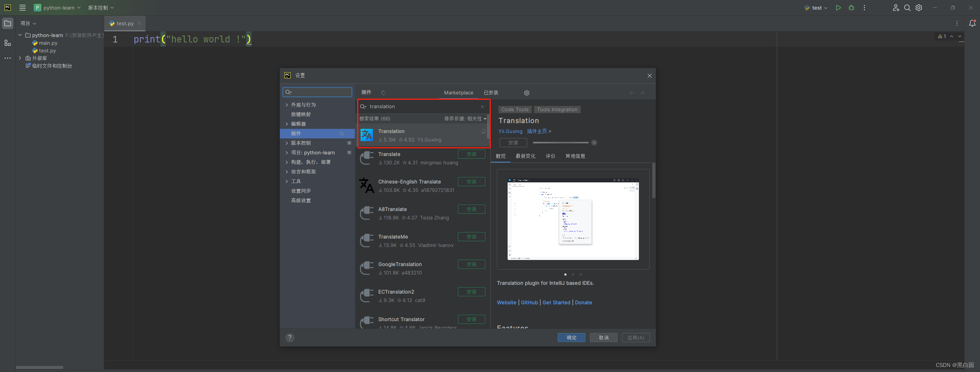
Task: Open plugin preview screenshot thumbnail
Action: (x=573, y=219)
